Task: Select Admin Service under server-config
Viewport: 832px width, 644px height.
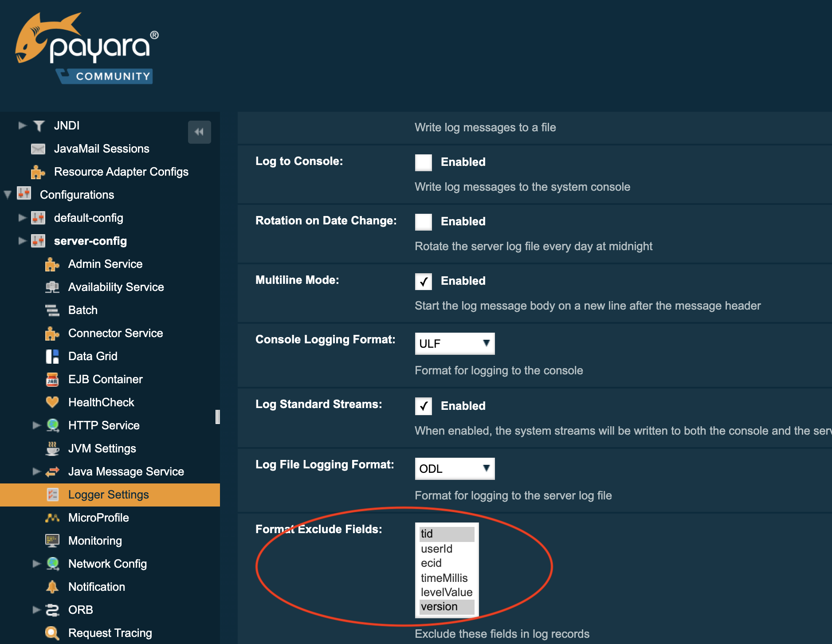Action: pyautogui.click(x=105, y=264)
